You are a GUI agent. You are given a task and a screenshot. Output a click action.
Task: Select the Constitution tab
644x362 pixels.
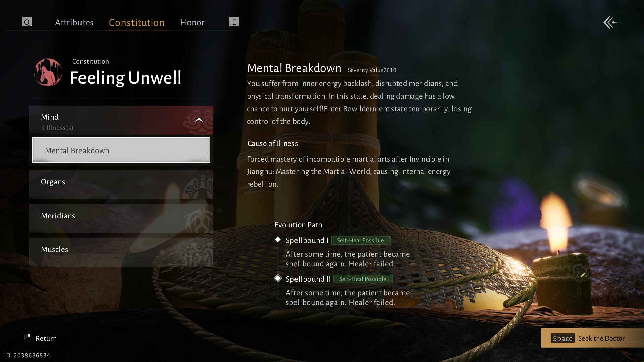coord(137,22)
